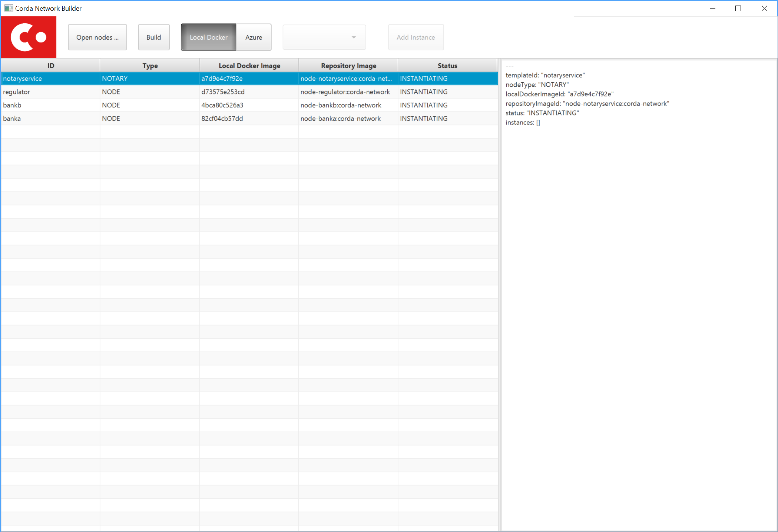Image resolution: width=778 pixels, height=532 pixels.
Task: Click NODE type in regulator row
Action: click(150, 92)
